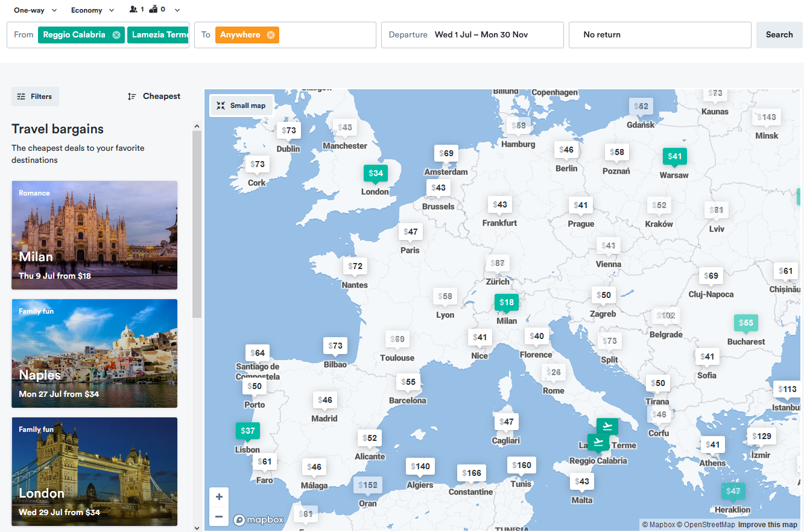Select the $43 Frankfurt price tag
804x532 pixels.
click(500, 204)
